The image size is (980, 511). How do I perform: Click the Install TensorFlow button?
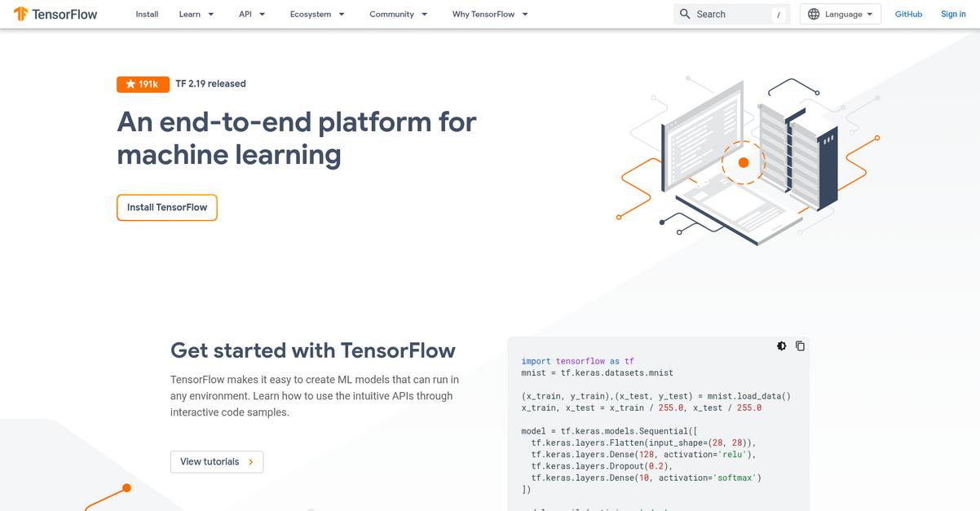pyautogui.click(x=167, y=207)
